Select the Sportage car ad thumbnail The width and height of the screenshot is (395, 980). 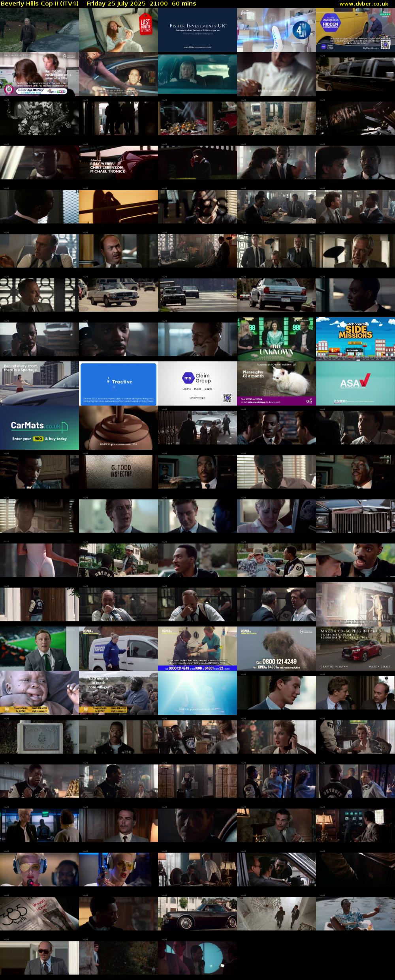coord(39,383)
